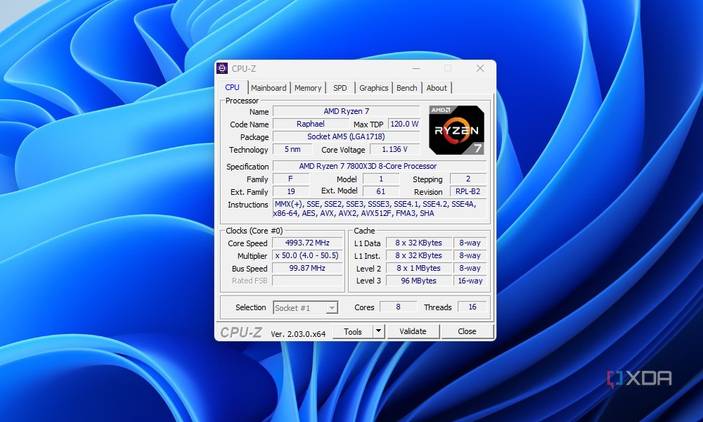Click the Stepping value 2

coord(468,179)
